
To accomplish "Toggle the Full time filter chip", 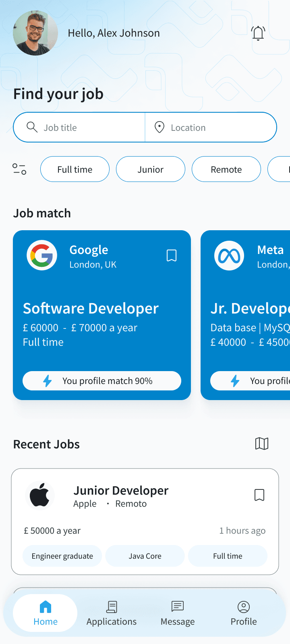I will 75,169.
